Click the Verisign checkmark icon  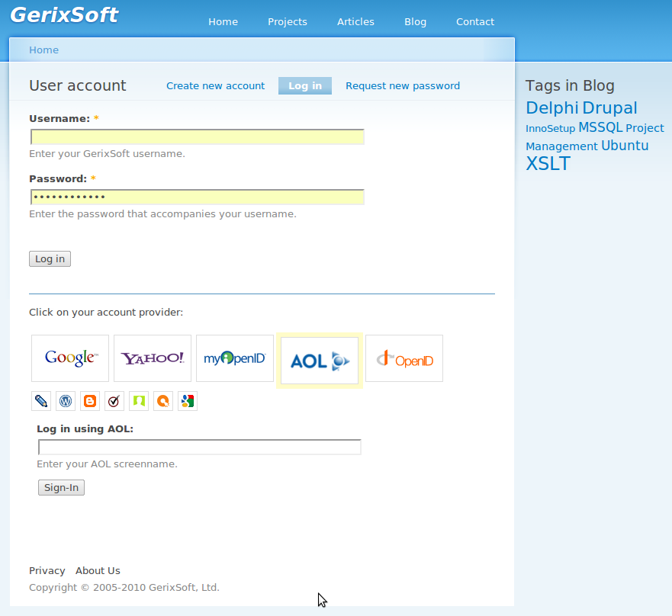click(114, 401)
